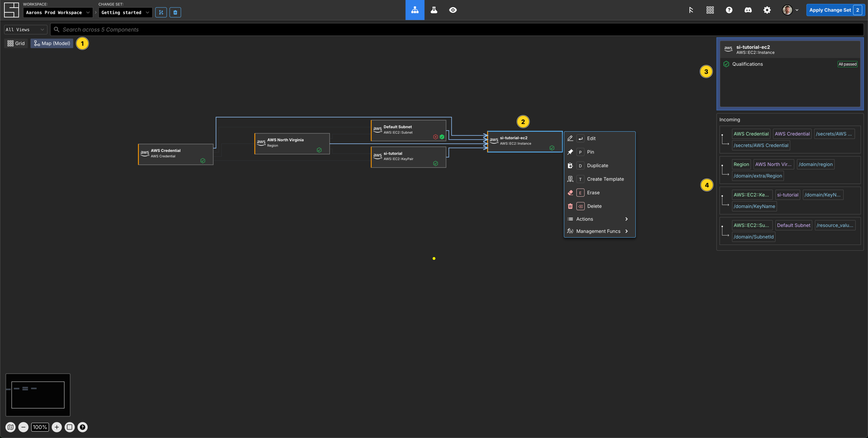The width and height of the screenshot is (868, 438).
Task: Zoom in with the plus button
Action: click(57, 427)
